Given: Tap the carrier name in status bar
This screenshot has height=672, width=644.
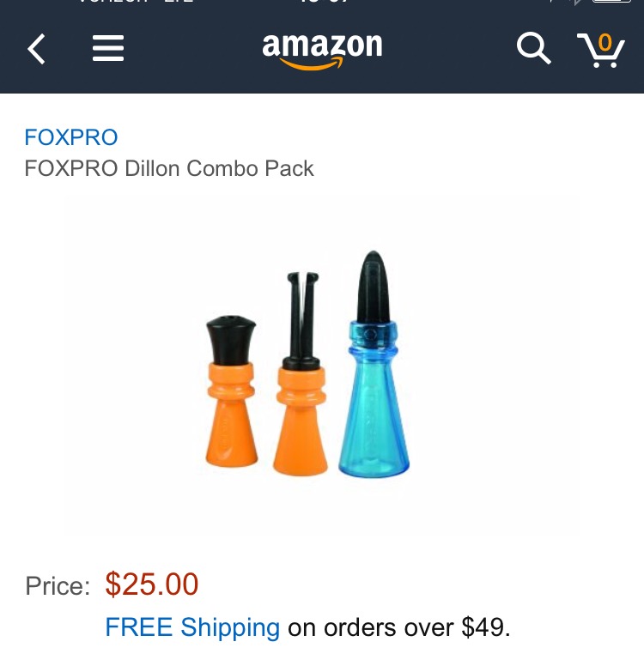Looking at the screenshot, I should click(x=113, y=1).
